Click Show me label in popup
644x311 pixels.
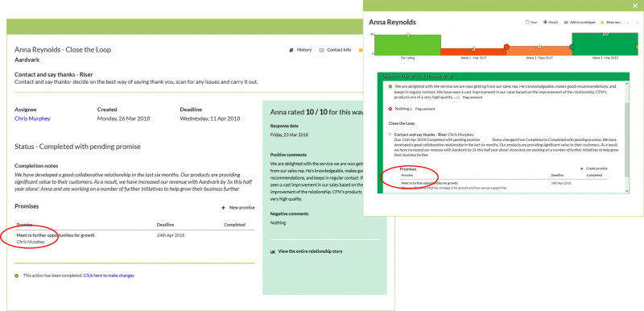pos(613,23)
